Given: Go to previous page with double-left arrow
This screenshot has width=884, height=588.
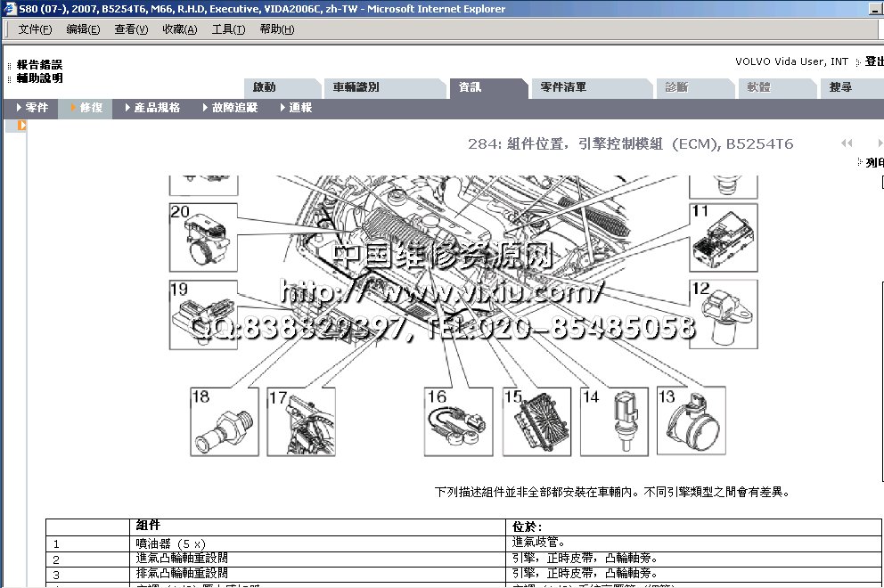Looking at the screenshot, I should (x=847, y=143).
